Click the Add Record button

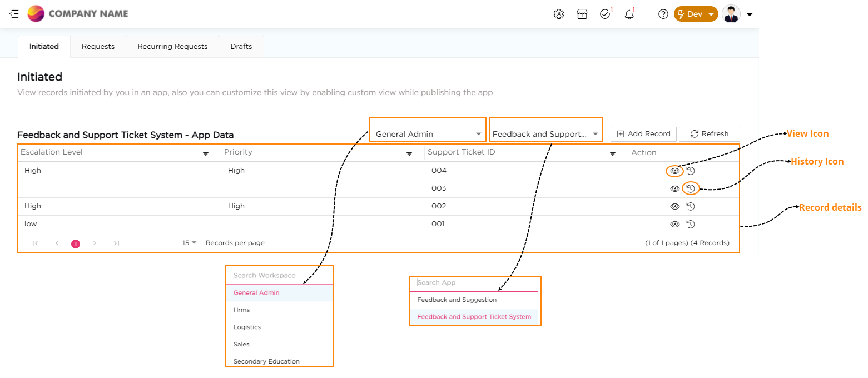pyautogui.click(x=643, y=134)
